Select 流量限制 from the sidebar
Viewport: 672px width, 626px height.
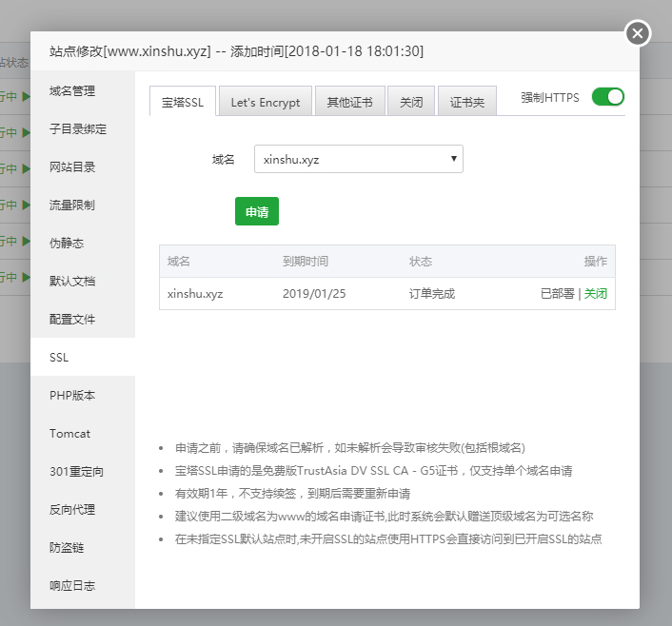(72, 205)
